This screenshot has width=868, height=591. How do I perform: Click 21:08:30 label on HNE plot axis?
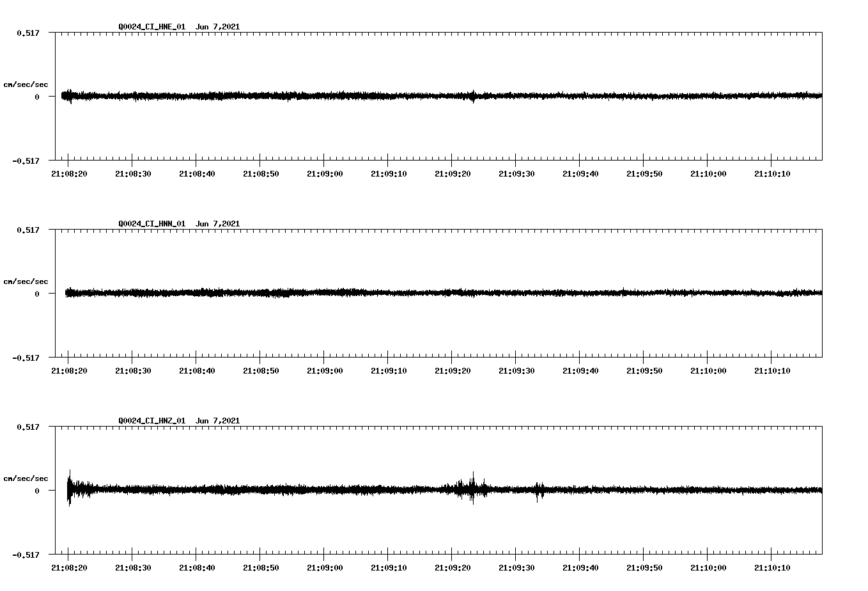click(x=133, y=174)
